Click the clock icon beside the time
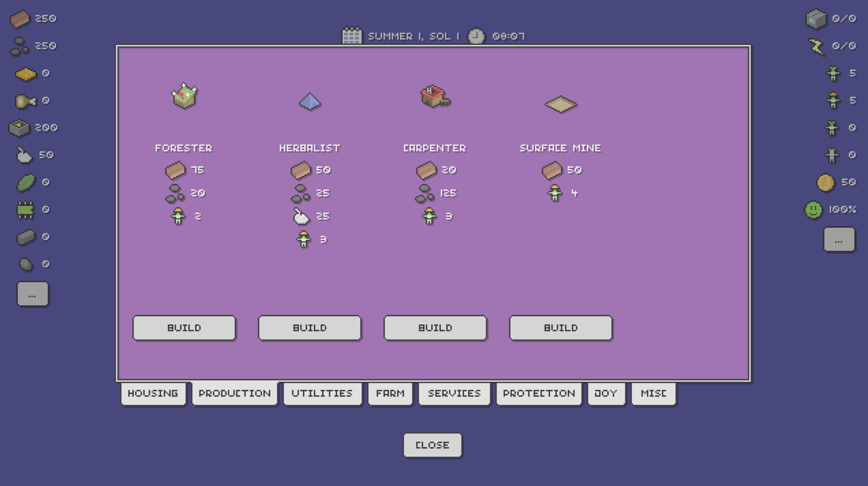Image resolution: width=868 pixels, height=486 pixels. [x=476, y=36]
